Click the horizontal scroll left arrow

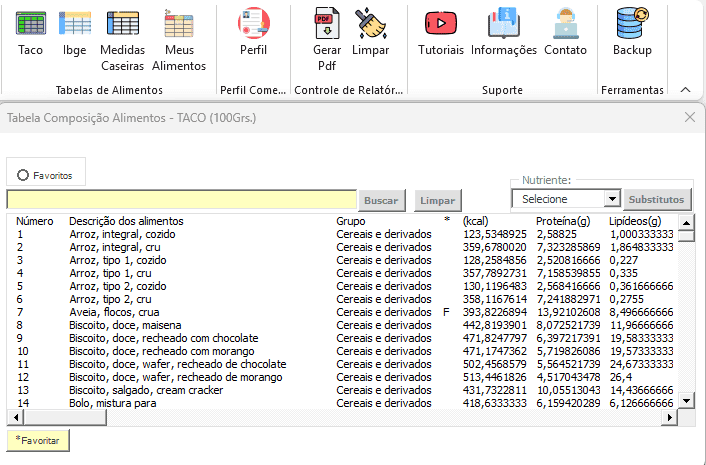(16, 417)
